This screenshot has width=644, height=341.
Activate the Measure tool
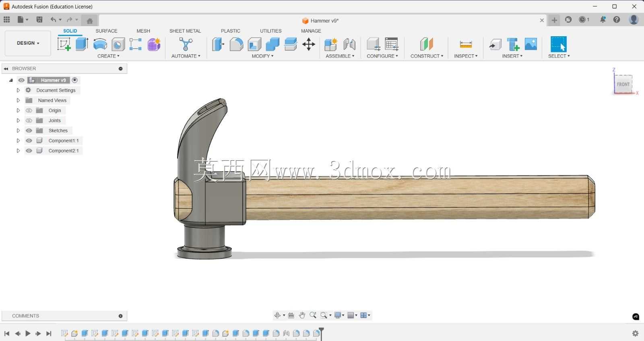point(466,44)
